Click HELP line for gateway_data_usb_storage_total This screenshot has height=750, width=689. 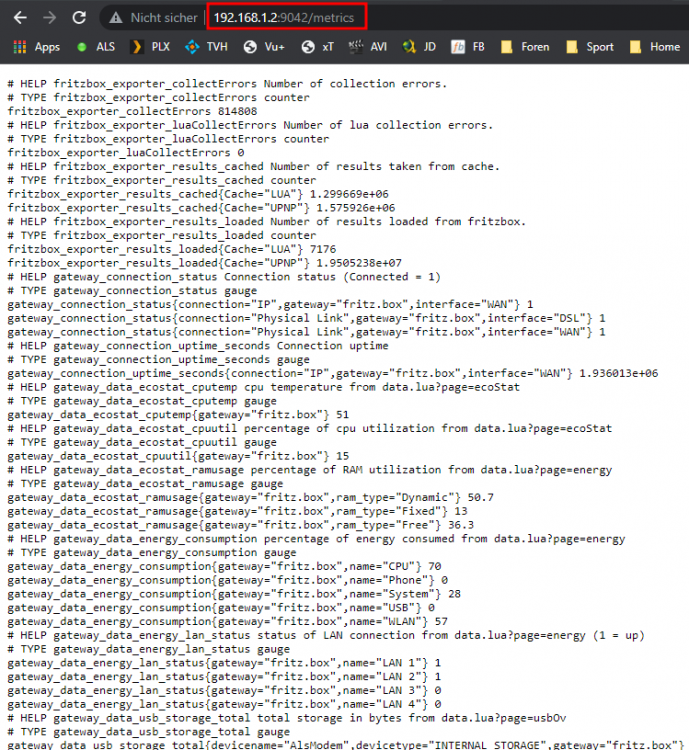(x=287, y=718)
